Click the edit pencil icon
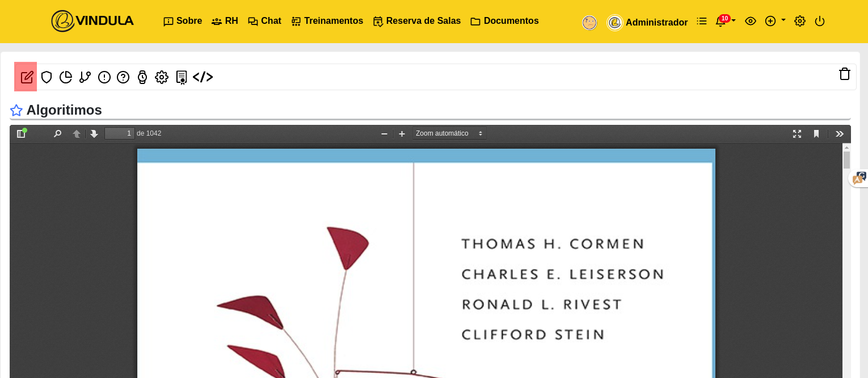 tap(27, 77)
